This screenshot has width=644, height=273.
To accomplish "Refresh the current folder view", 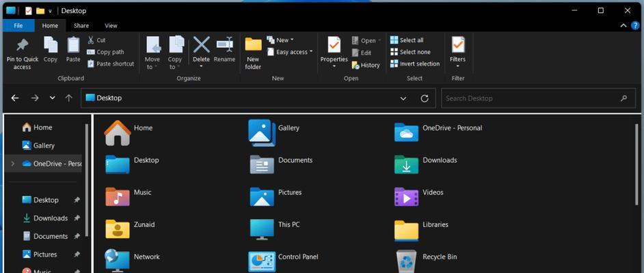I will pos(425,98).
